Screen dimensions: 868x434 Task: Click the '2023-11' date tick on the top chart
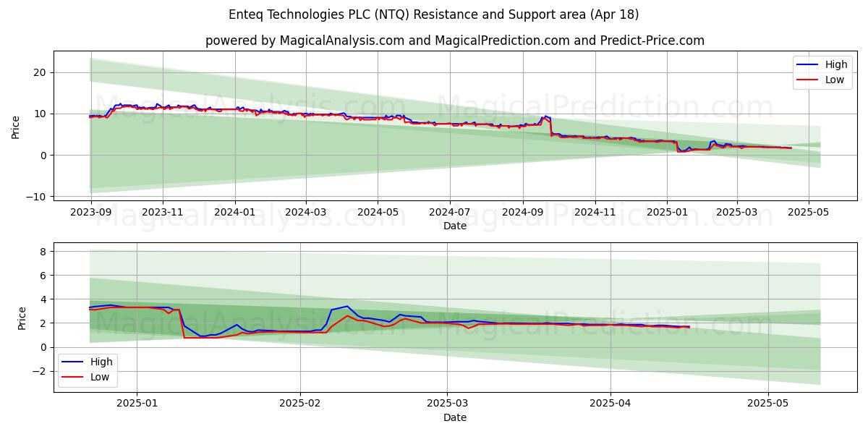tap(162, 213)
